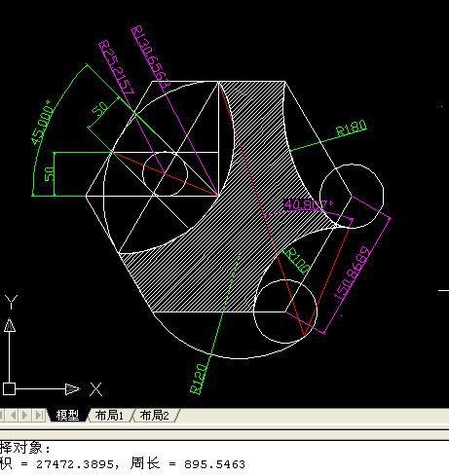Select the R120 radius dimension label
This screenshot has height=476, width=449.
198,379
